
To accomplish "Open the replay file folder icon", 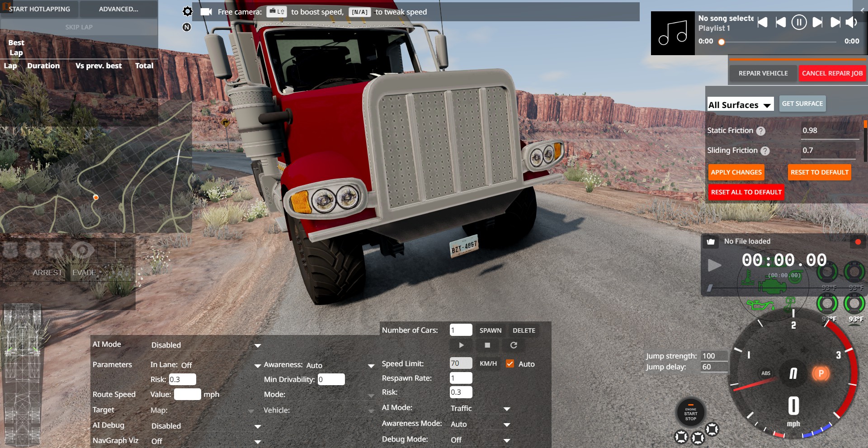I will pyautogui.click(x=711, y=241).
